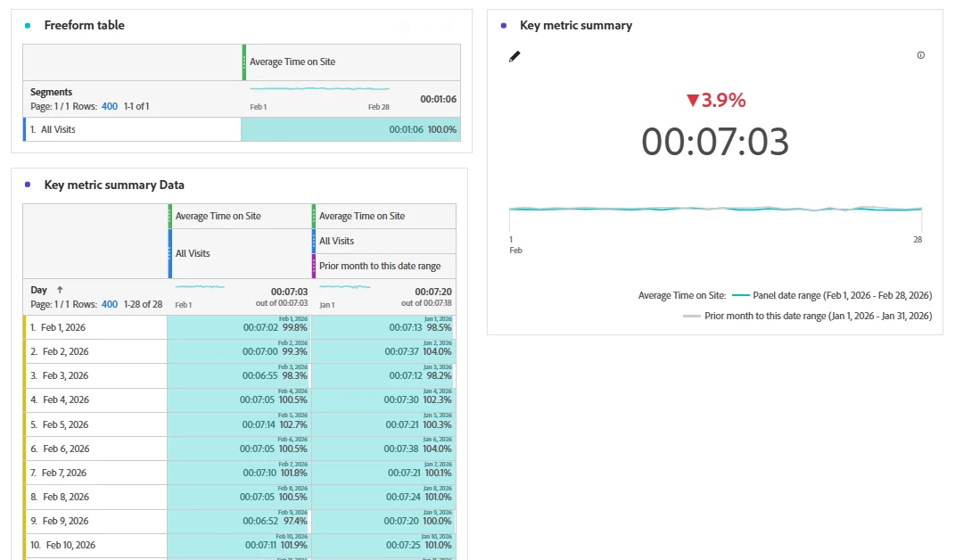This screenshot has width=955, height=560.
Task: Click the Prior month to this date range legend entry
Action: click(x=808, y=317)
